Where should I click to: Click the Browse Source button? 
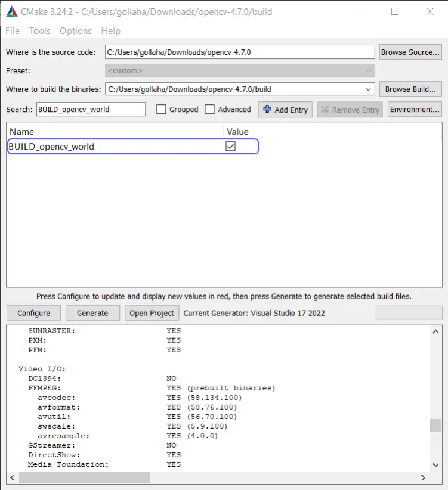coord(410,52)
